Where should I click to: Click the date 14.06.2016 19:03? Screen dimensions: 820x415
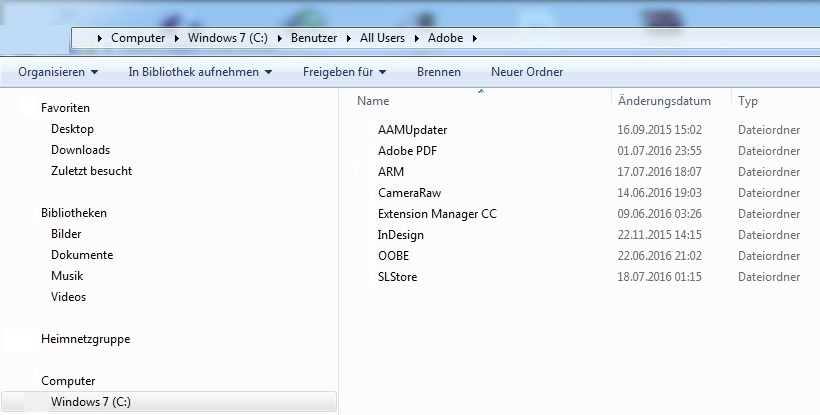coord(659,192)
